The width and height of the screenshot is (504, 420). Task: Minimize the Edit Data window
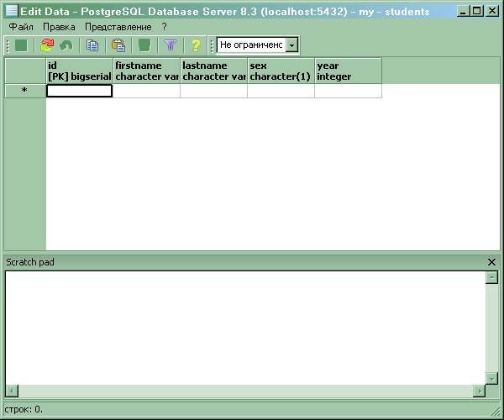pyautogui.click(x=463, y=11)
